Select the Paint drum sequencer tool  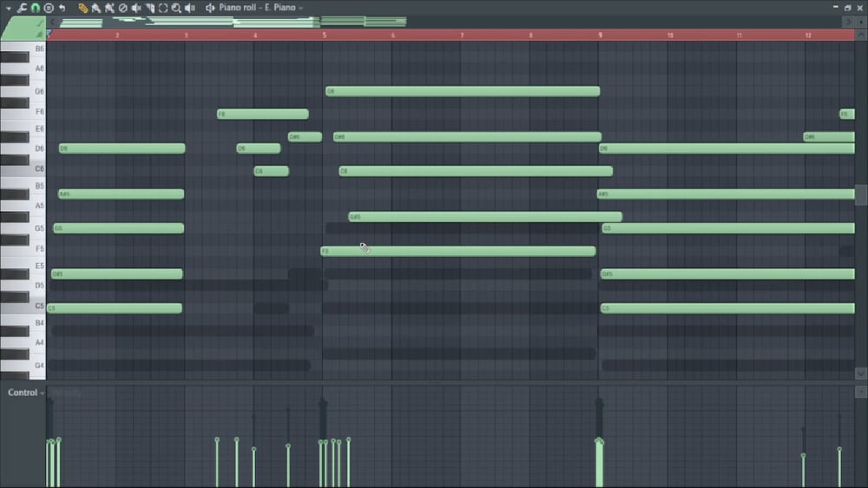[109, 8]
